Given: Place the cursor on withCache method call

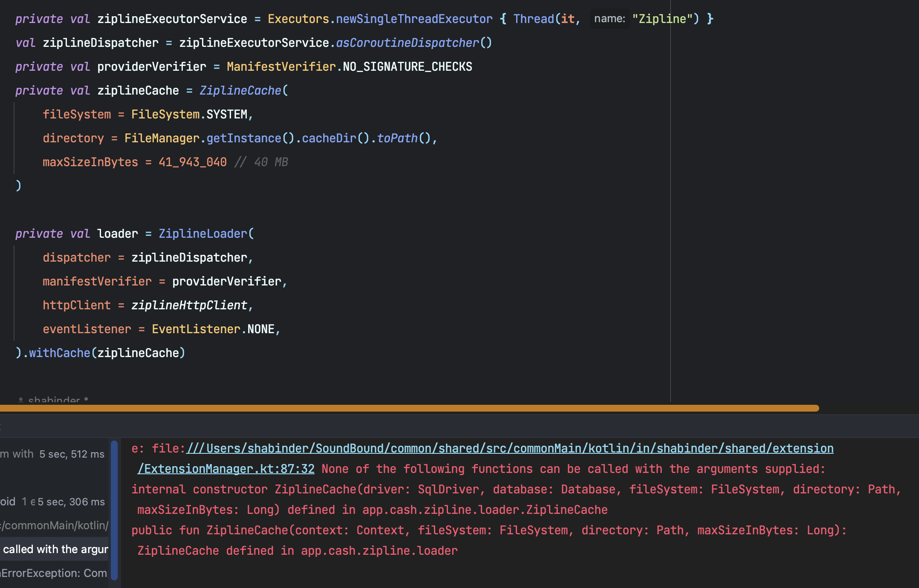Looking at the screenshot, I should pyautogui.click(x=60, y=353).
